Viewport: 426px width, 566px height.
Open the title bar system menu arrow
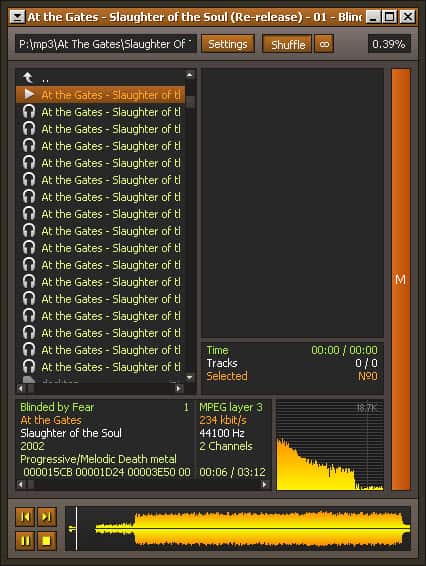tap(17, 17)
